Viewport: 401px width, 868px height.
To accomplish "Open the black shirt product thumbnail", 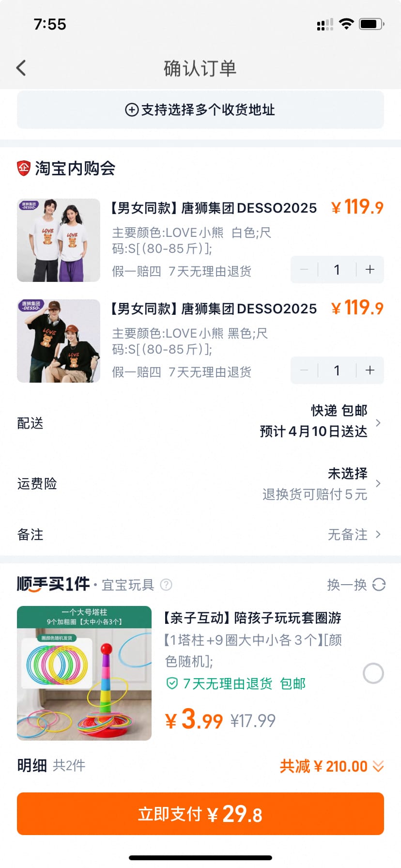I will point(59,341).
